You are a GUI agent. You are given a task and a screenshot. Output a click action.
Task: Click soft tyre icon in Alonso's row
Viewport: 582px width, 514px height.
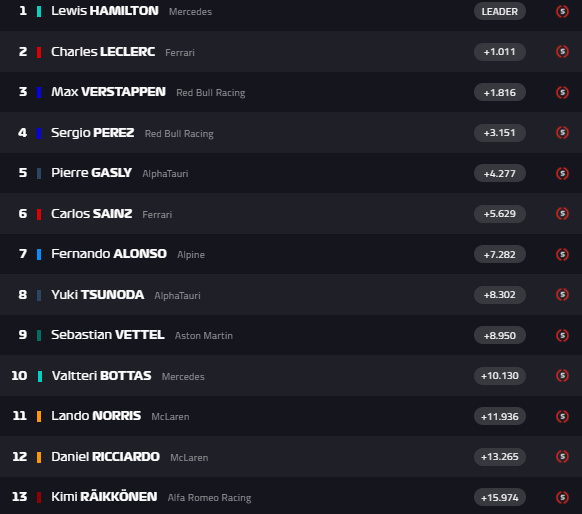click(562, 254)
